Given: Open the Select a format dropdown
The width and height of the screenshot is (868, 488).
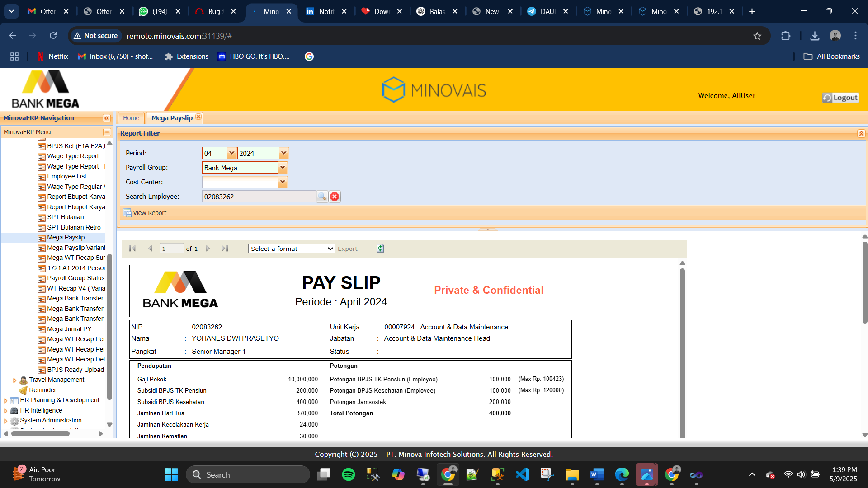Looking at the screenshot, I should tap(292, 249).
